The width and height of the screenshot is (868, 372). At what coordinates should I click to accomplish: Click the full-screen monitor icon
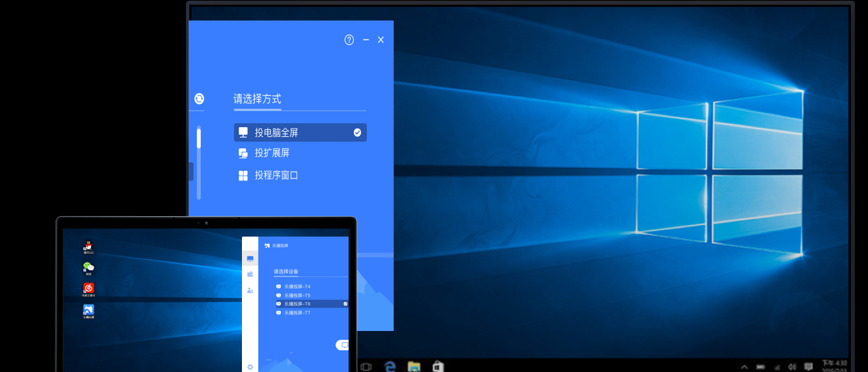coord(243,133)
